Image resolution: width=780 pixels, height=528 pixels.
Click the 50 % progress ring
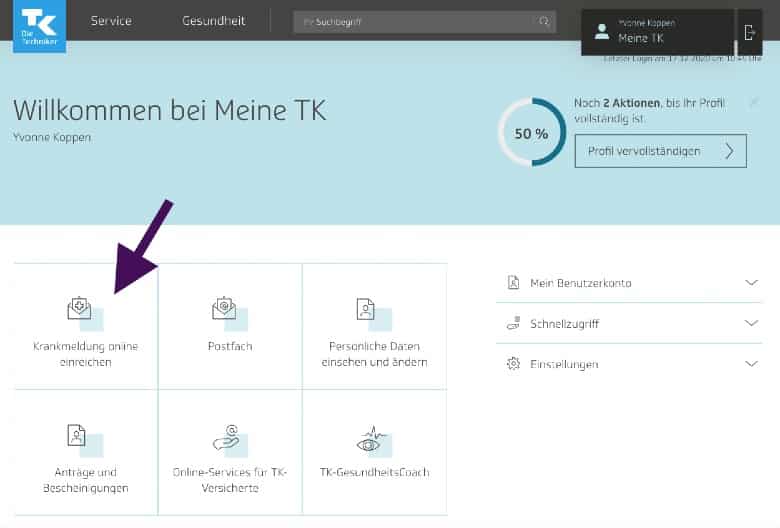click(532, 132)
